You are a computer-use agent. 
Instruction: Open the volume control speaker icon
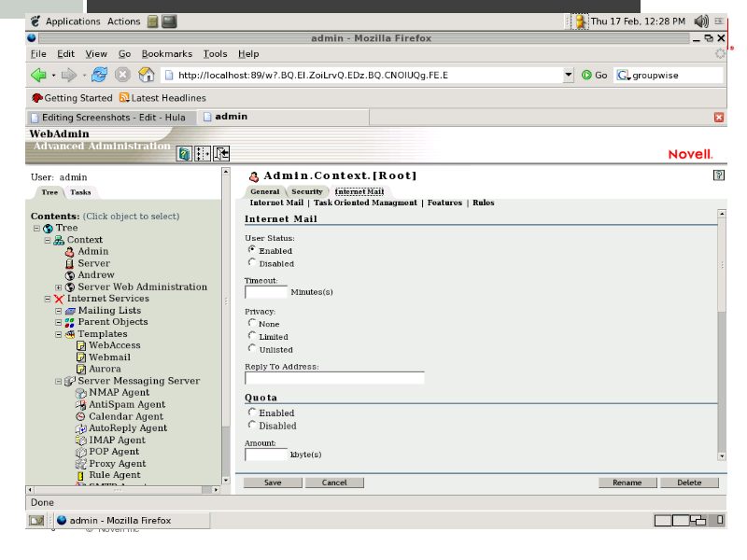coord(701,21)
